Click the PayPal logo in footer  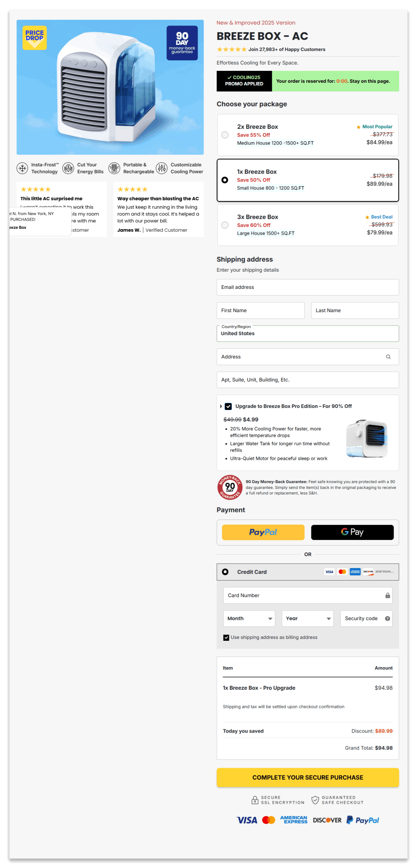[363, 820]
